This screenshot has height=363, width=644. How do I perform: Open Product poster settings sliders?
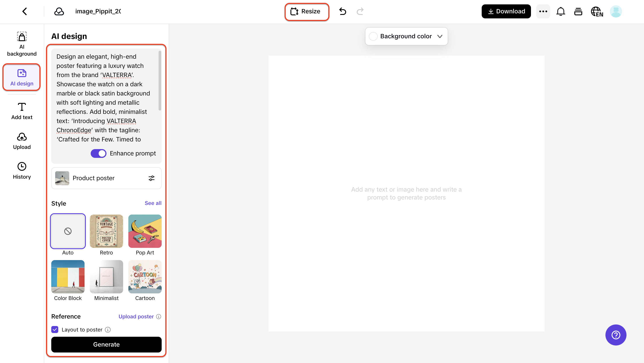tap(152, 178)
